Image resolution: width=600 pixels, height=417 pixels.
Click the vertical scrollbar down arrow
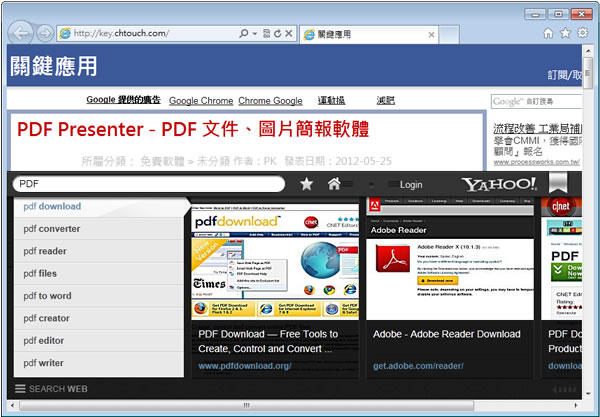[x=588, y=394]
